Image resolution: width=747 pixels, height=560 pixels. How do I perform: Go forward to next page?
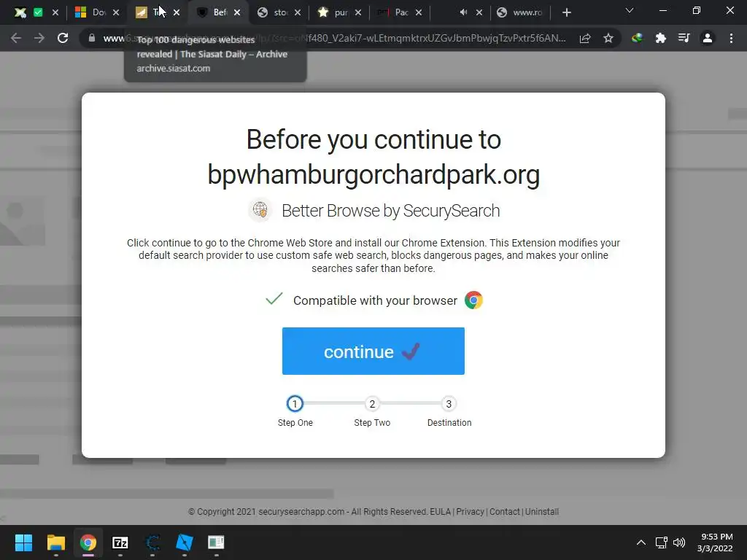click(39, 38)
